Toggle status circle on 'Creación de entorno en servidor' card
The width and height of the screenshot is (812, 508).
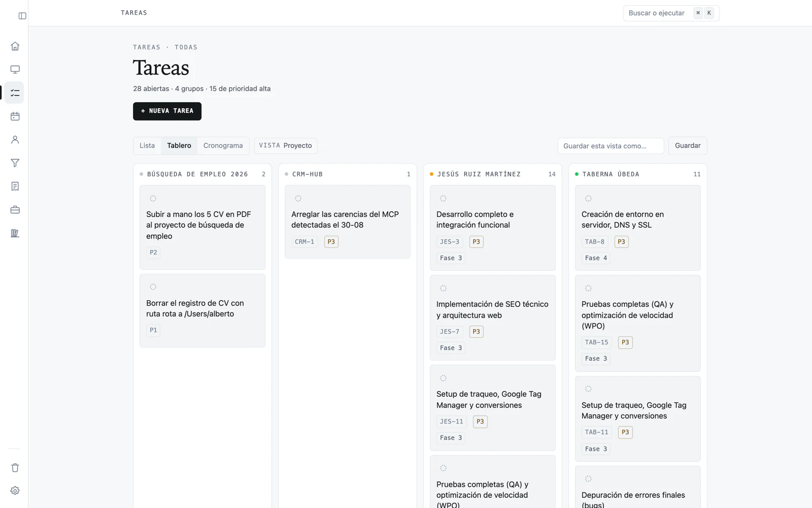pos(588,199)
